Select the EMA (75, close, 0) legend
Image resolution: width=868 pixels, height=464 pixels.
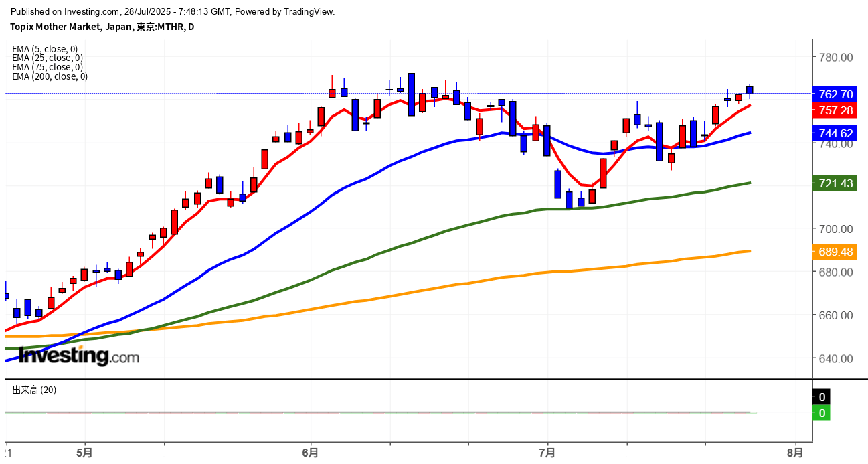48,67
